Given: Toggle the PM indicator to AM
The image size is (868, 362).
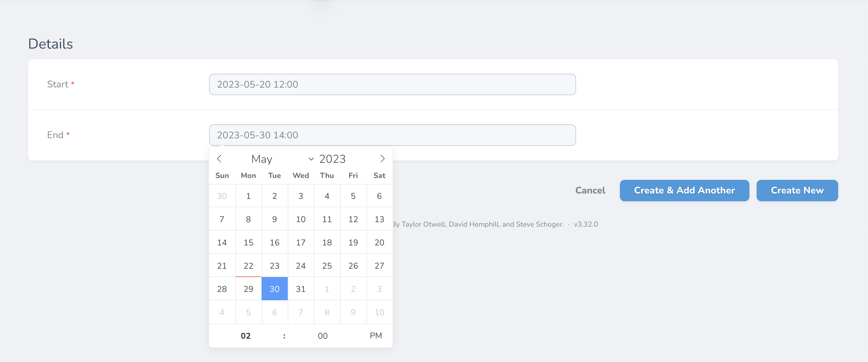Looking at the screenshot, I should 376,336.
